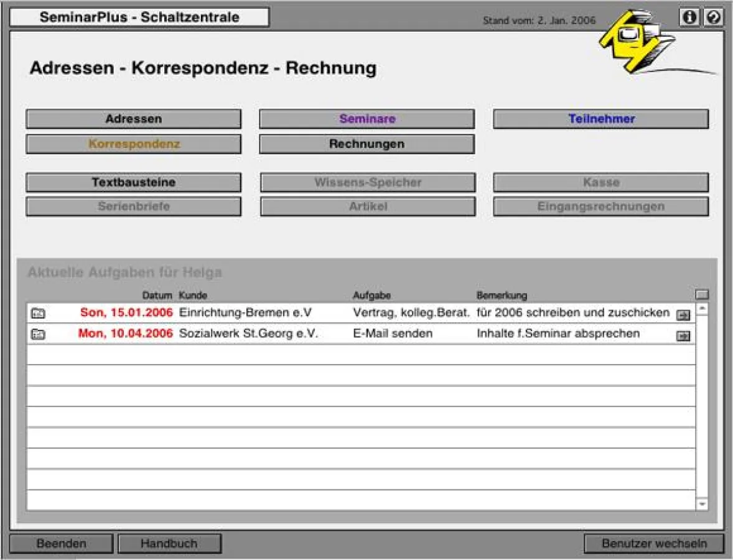Image resolution: width=733 pixels, height=560 pixels.
Task: Open the Rechnungen module
Action: coord(366,144)
